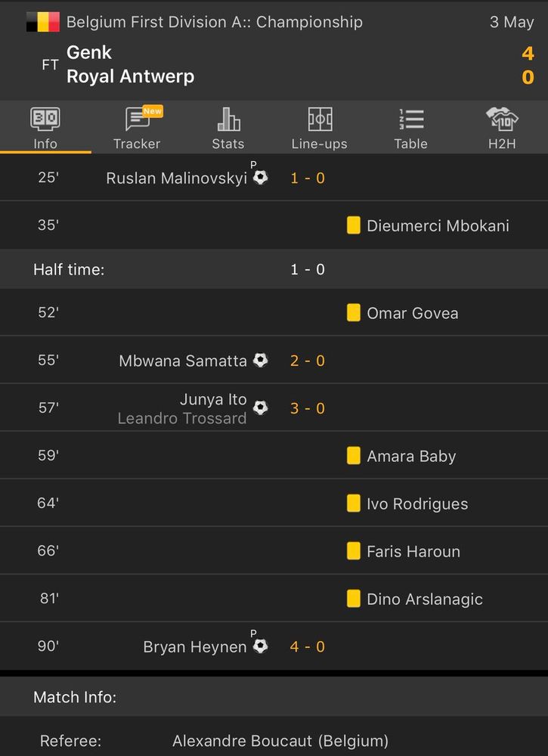Open the Tracker speech bubble icon
Image resolution: width=548 pixels, height=756 pixels.
[x=137, y=119]
